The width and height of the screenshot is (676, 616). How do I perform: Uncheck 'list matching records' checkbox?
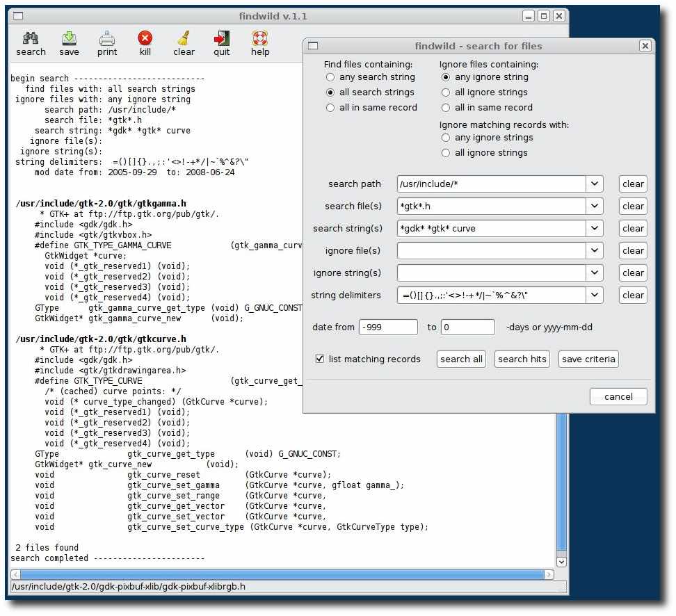pos(320,359)
